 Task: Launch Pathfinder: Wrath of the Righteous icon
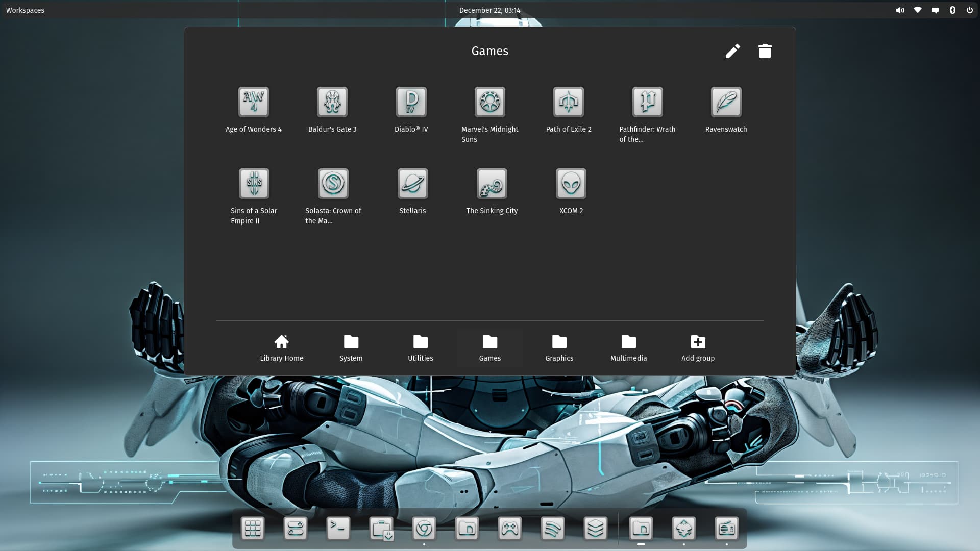[648, 102]
